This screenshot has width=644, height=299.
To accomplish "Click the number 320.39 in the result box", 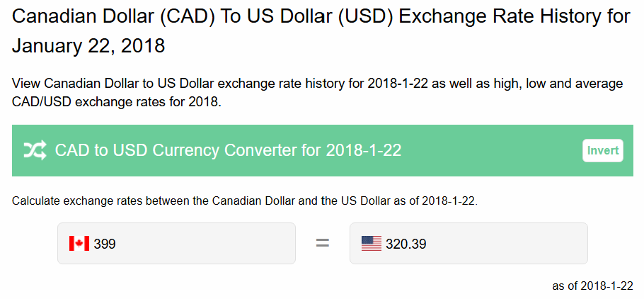I will click(x=406, y=244).
